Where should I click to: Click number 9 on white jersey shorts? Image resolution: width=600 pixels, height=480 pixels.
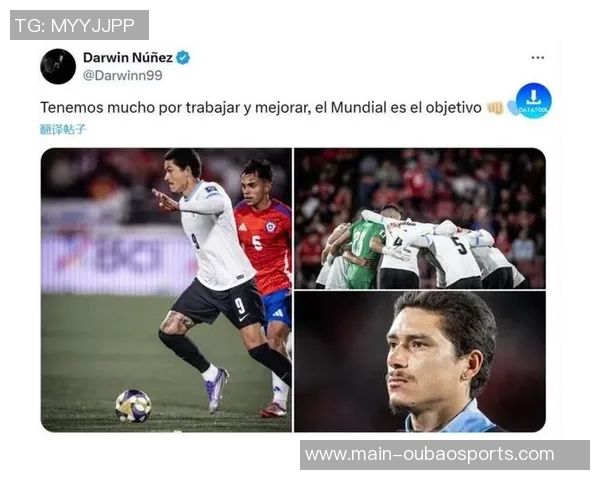point(240,305)
